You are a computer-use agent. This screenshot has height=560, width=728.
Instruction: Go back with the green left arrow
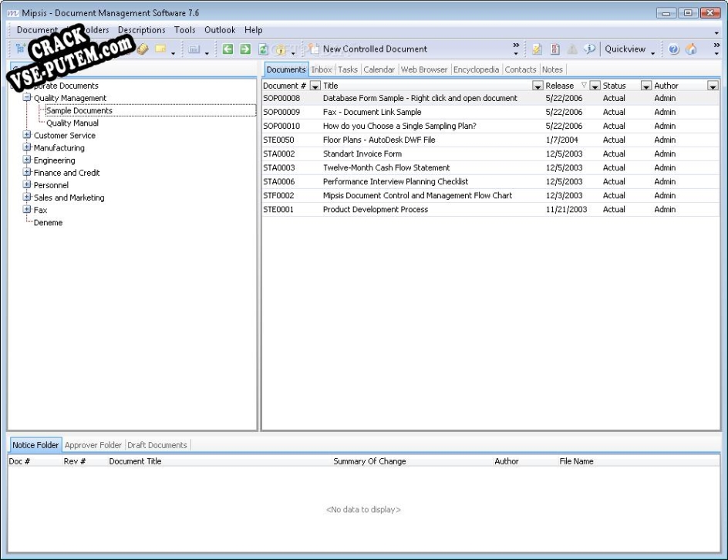pos(228,49)
